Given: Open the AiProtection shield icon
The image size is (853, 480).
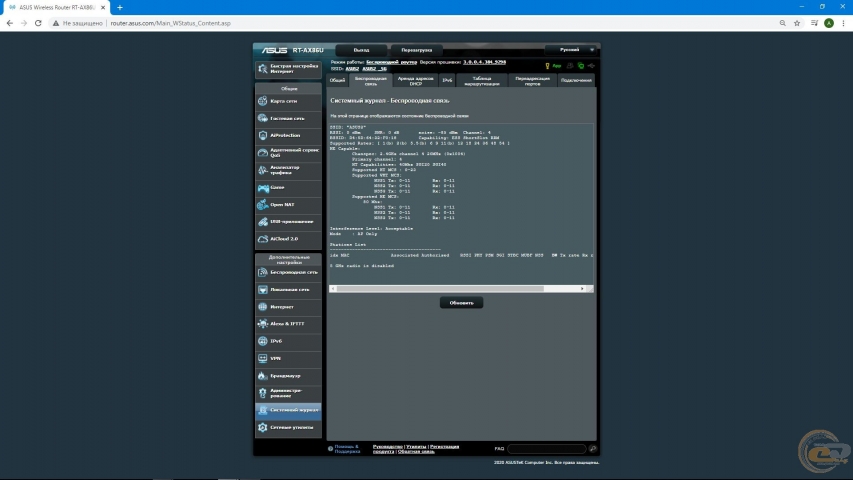Looking at the screenshot, I should click(263, 136).
